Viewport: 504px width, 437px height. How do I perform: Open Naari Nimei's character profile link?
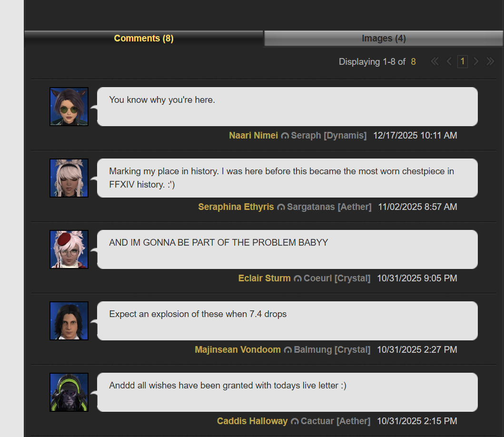pos(253,135)
